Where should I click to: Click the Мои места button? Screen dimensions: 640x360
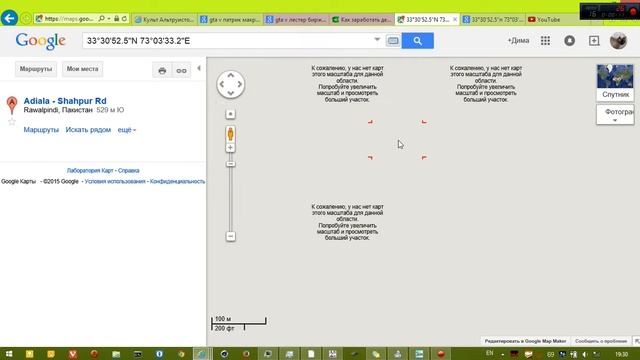click(82, 69)
